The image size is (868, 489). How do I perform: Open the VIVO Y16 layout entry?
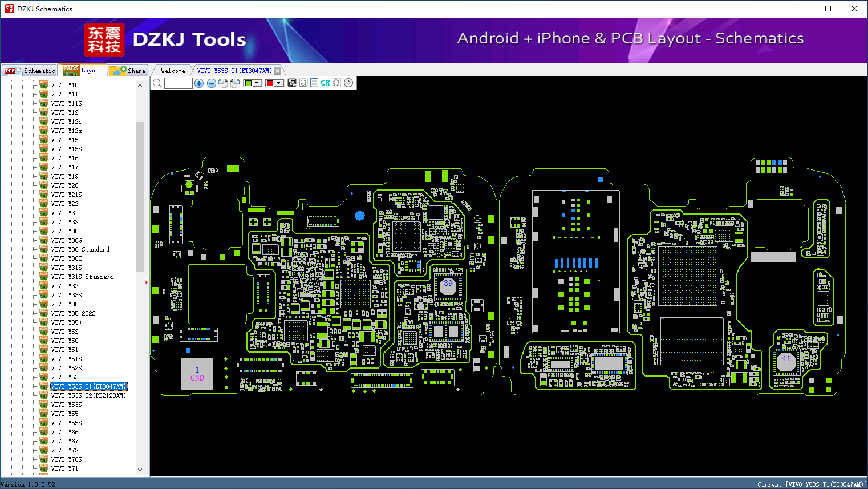[65, 158]
